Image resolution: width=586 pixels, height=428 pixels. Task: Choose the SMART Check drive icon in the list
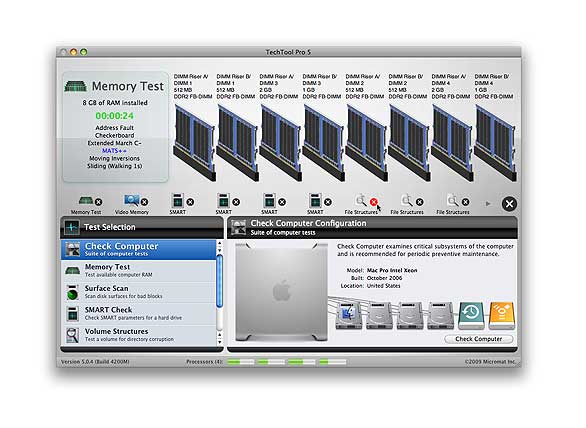tap(72, 314)
